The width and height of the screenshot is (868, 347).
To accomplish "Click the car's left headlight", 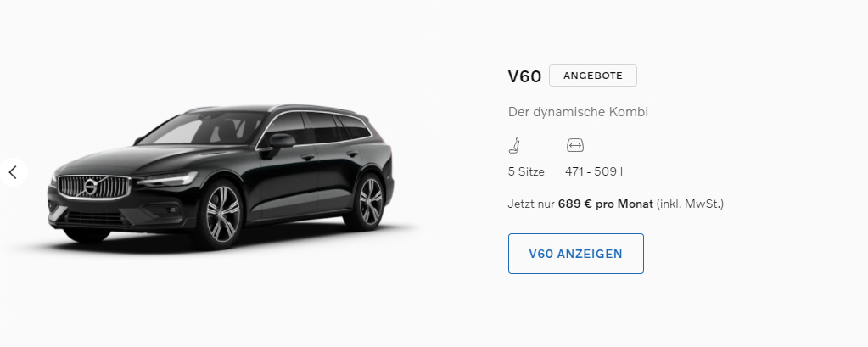I will tap(168, 179).
